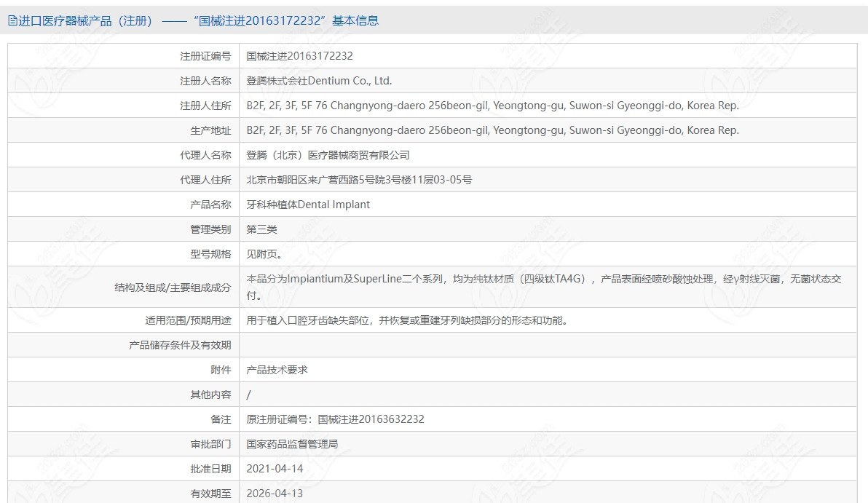Click the label '批准日期'
The height and width of the screenshot is (503, 868).
(210, 469)
